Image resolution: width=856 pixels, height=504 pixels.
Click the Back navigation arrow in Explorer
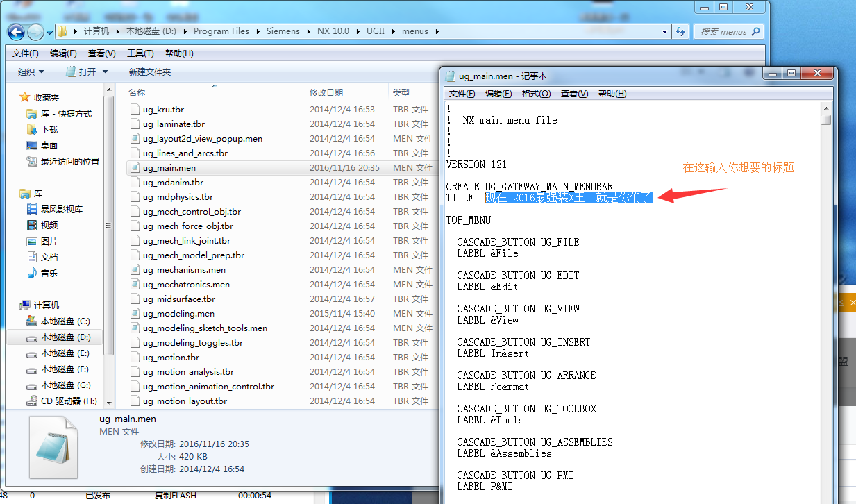click(17, 31)
